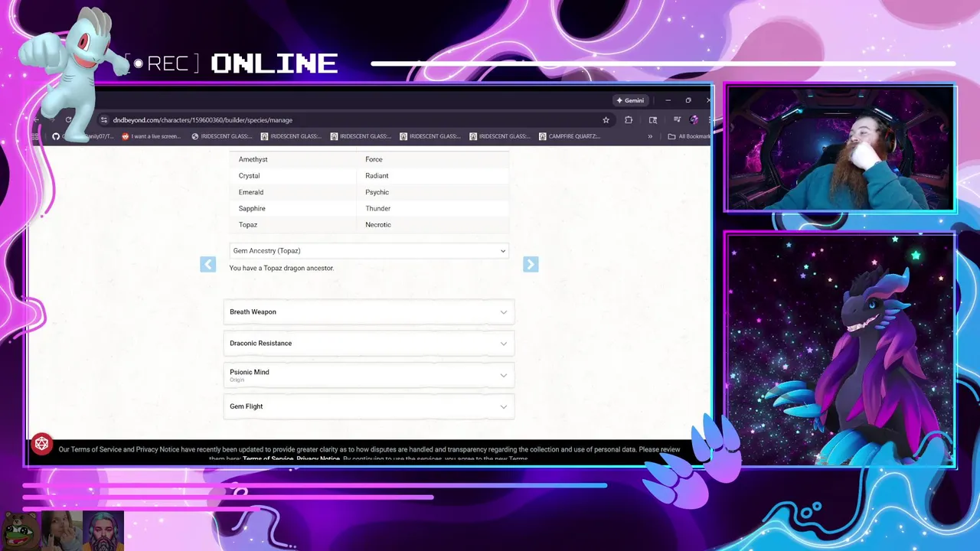Image resolution: width=980 pixels, height=551 pixels.
Task: Expand the Gem Flight section
Action: click(369, 406)
